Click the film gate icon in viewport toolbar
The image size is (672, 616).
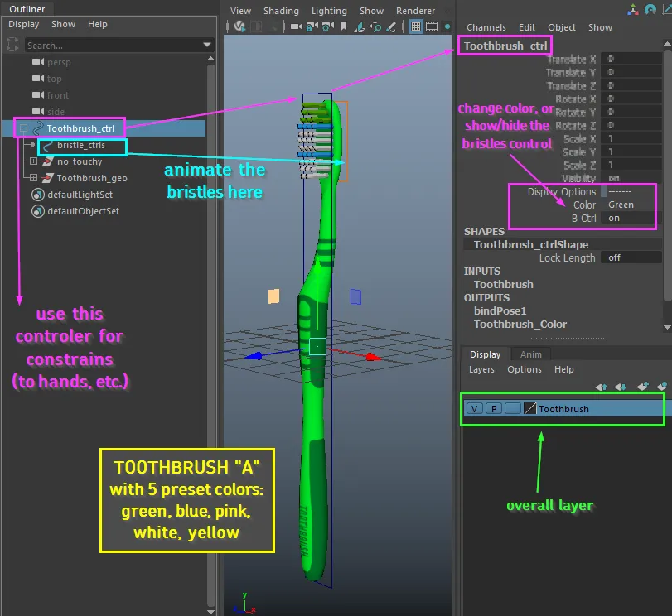click(433, 26)
